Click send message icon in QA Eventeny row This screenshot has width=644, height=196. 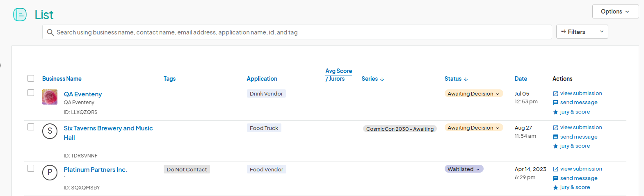click(556, 103)
